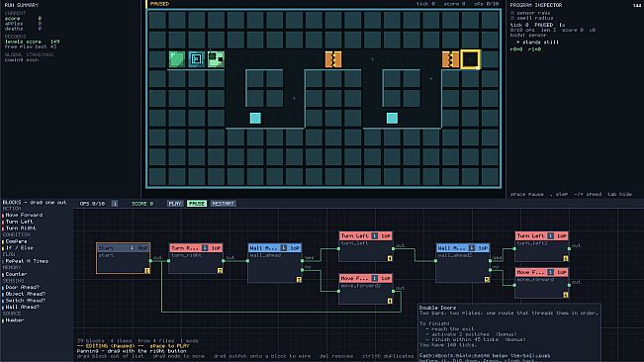Viewport: 644px width, 362px height.
Task: Select the Turn Left block in palette
Action: point(19,222)
